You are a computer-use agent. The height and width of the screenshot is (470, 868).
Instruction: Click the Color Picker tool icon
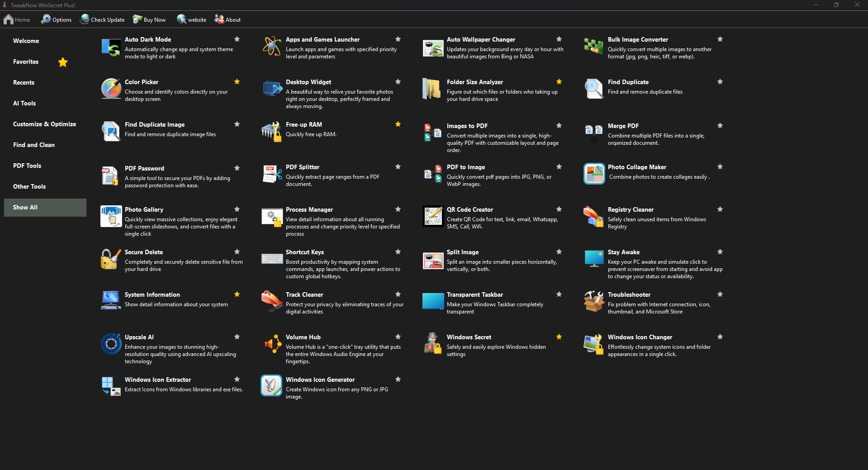tap(111, 89)
